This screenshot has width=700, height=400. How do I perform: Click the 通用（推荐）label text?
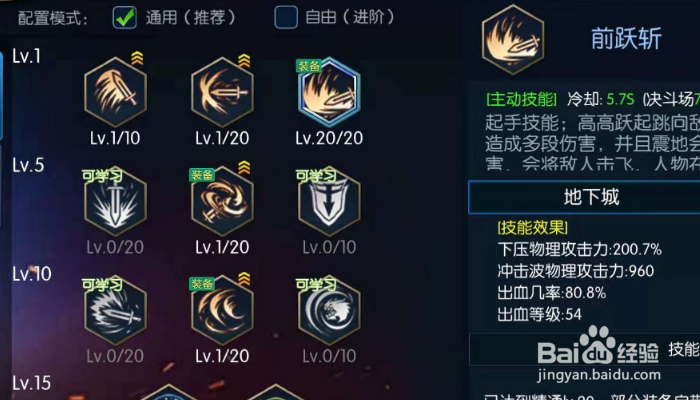tap(191, 17)
